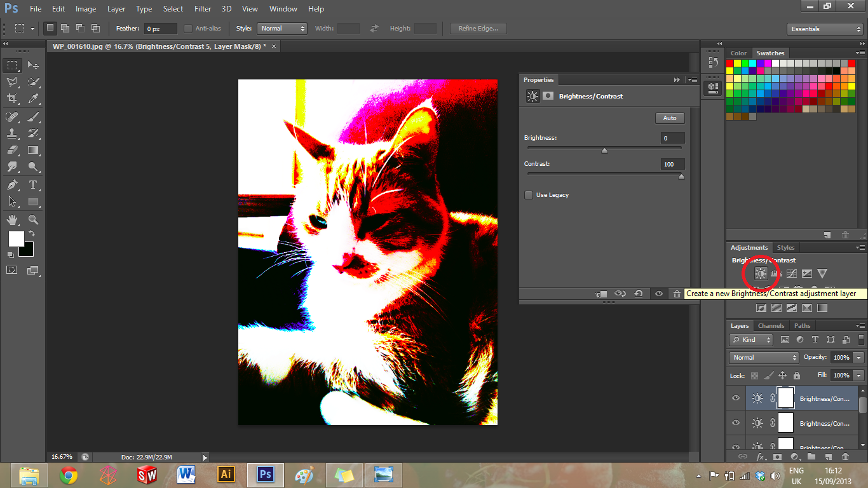This screenshot has height=488, width=868.
Task: Open Illustrator from the taskbar
Action: coord(226,475)
